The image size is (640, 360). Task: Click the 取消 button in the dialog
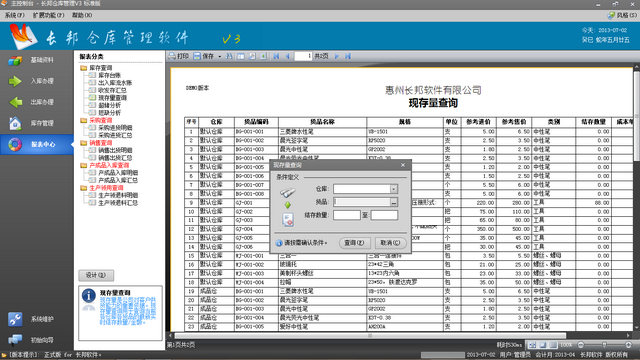pyautogui.click(x=390, y=243)
